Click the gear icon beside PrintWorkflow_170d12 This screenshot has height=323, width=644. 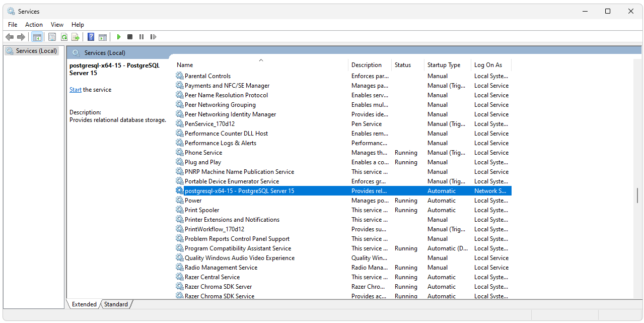(x=180, y=229)
